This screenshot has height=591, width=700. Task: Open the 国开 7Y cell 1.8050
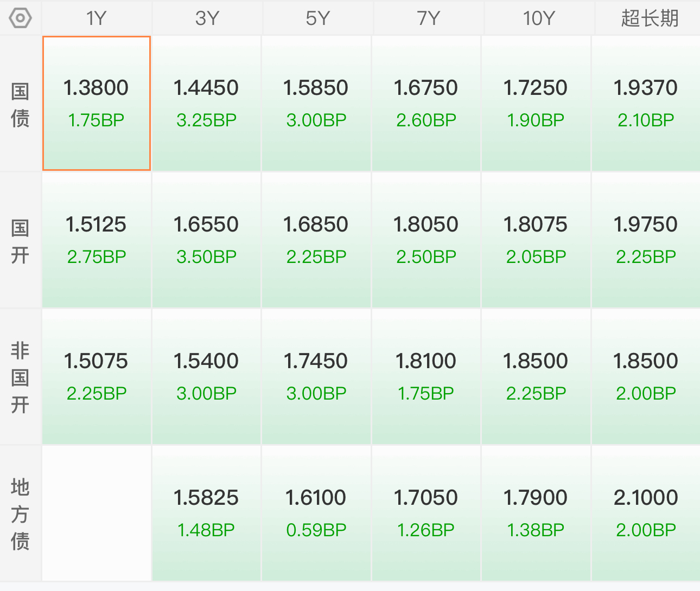tap(426, 240)
